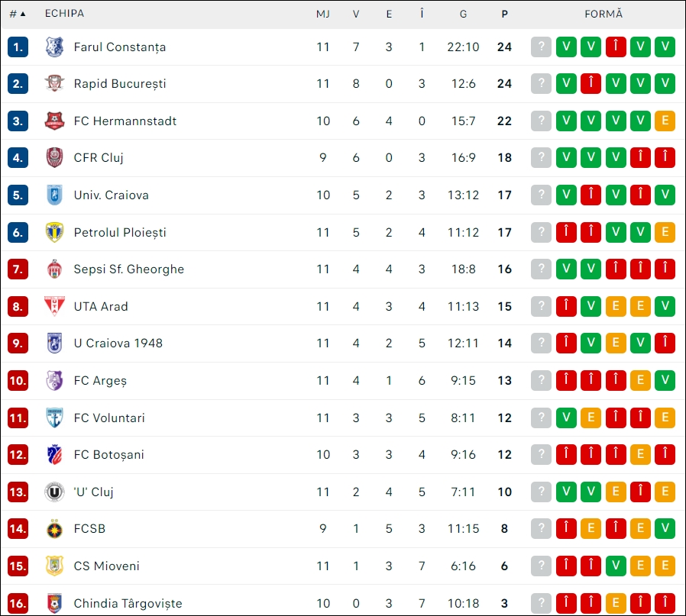686x616 pixels.
Task: Open the Sepsi Sf. Gheorghe team link
Action: click(x=128, y=269)
